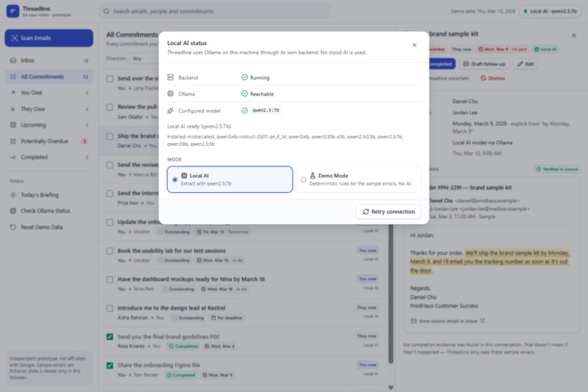588x392 pixels.
Task: Select the Demo Mode radio button
Action: (303, 180)
